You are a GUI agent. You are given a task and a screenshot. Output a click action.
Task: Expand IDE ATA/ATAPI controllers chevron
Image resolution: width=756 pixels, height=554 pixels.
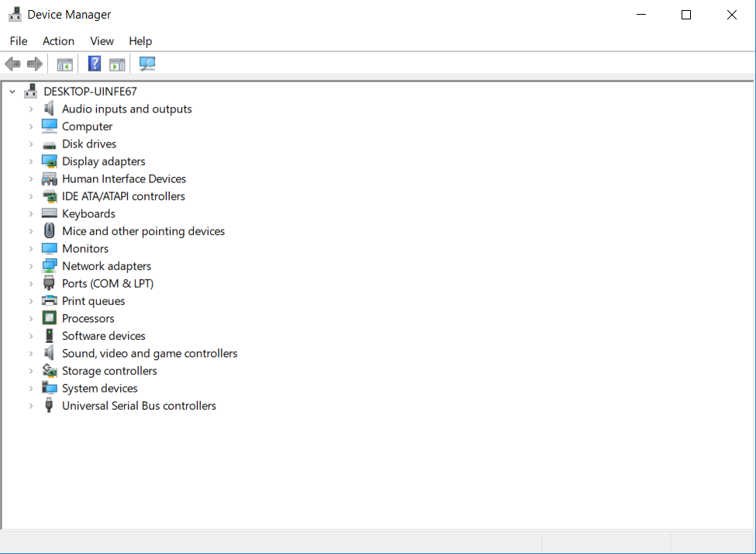coord(31,196)
